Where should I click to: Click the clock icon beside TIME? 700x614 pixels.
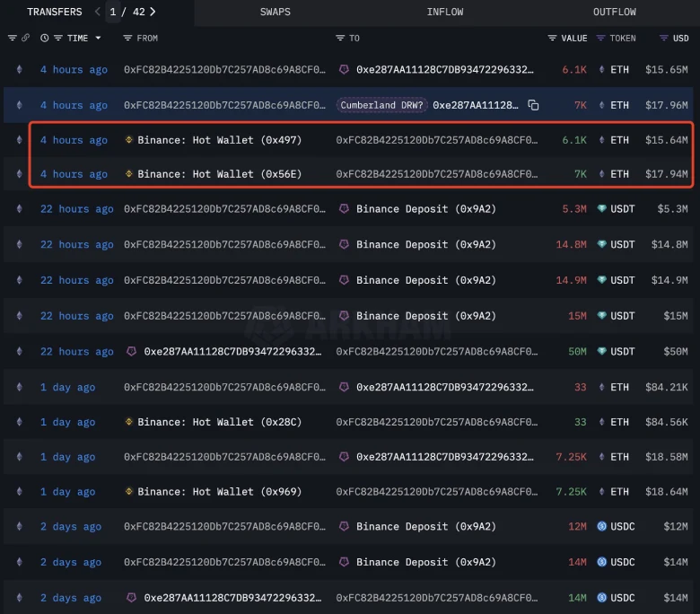pos(45,38)
